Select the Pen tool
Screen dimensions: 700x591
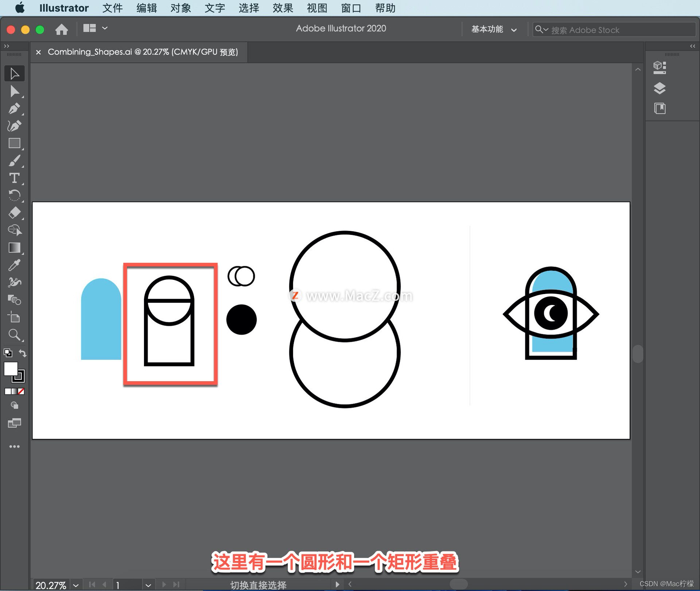point(15,108)
